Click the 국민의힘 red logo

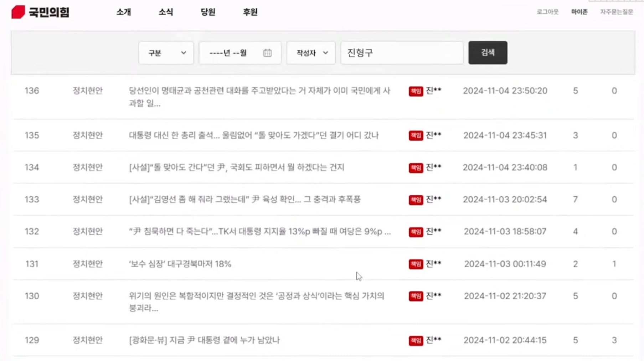[x=40, y=12]
